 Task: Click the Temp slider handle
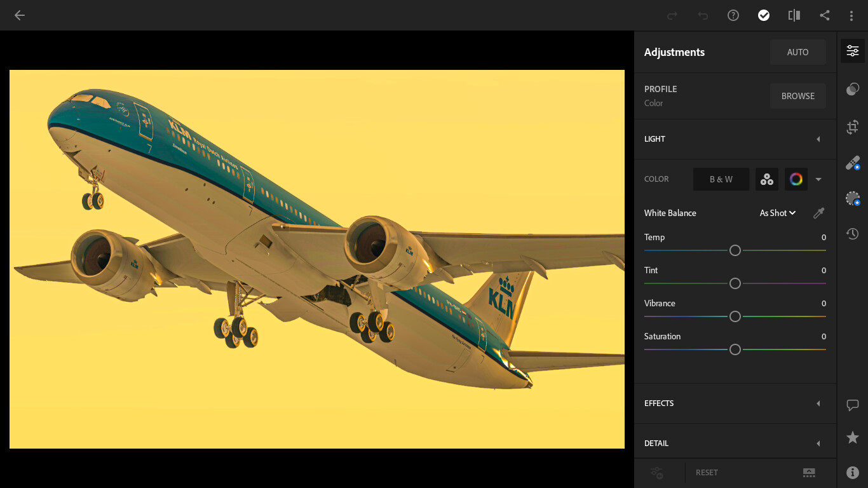pyautogui.click(x=735, y=250)
